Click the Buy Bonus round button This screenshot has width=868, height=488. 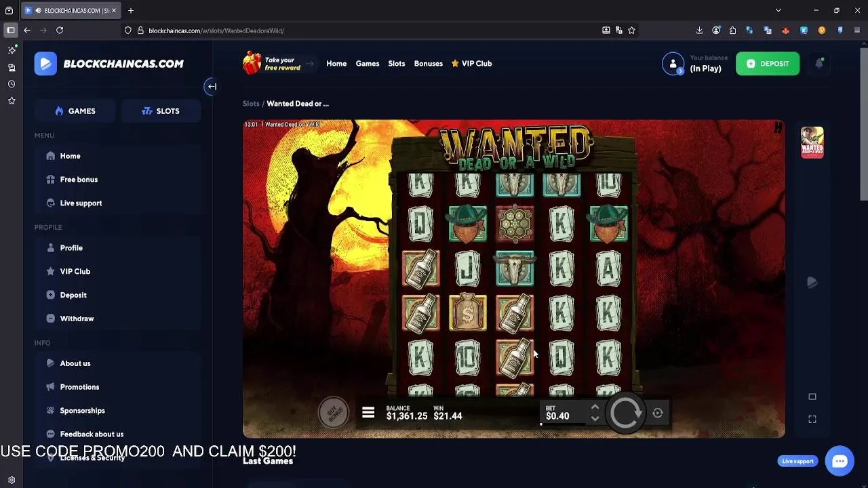click(x=334, y=412)
